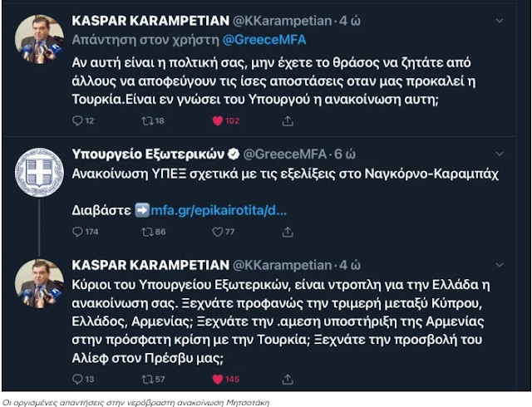Open Υπουργείο Εξωτερικών profile avatar

39,173
